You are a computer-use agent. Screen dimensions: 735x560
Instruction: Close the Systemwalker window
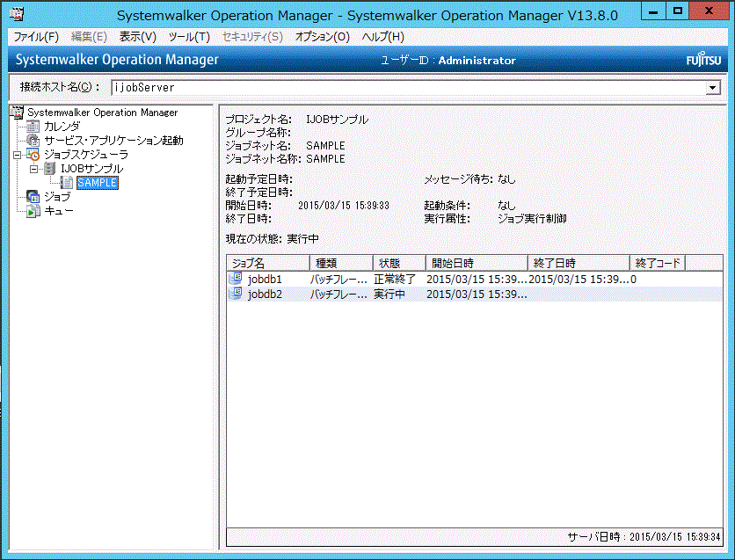[709, 11]
